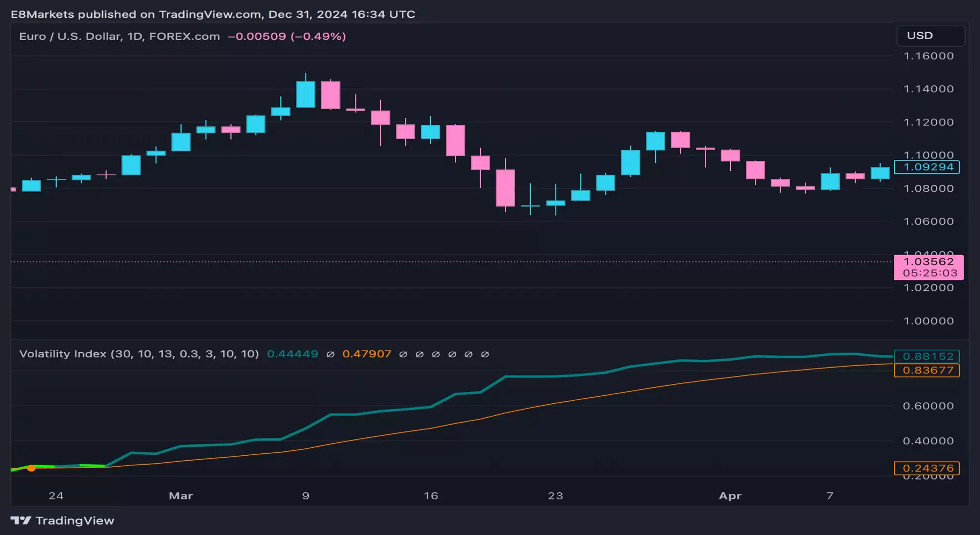Open the USD currency selector
The image size is (980, 535).
pos(931,36)
